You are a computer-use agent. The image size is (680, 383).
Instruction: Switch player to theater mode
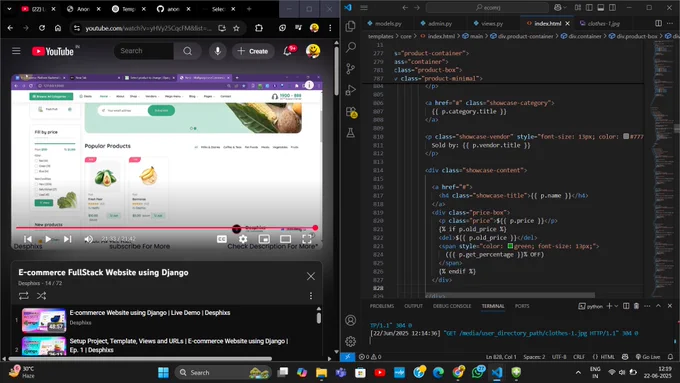tap(285, 239)
